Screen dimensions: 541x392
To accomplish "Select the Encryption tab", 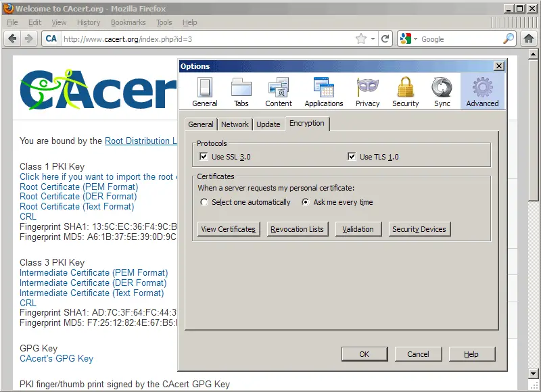I will tap(307, 124).
